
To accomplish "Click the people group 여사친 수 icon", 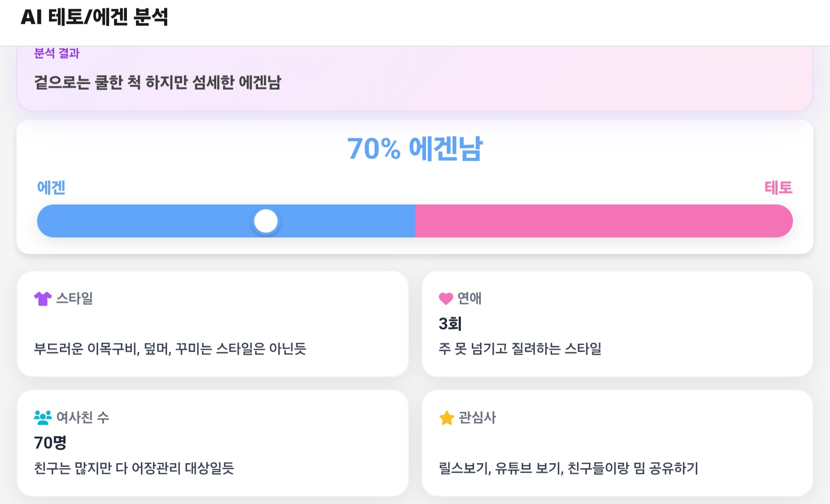I will [x=43, y=417].
